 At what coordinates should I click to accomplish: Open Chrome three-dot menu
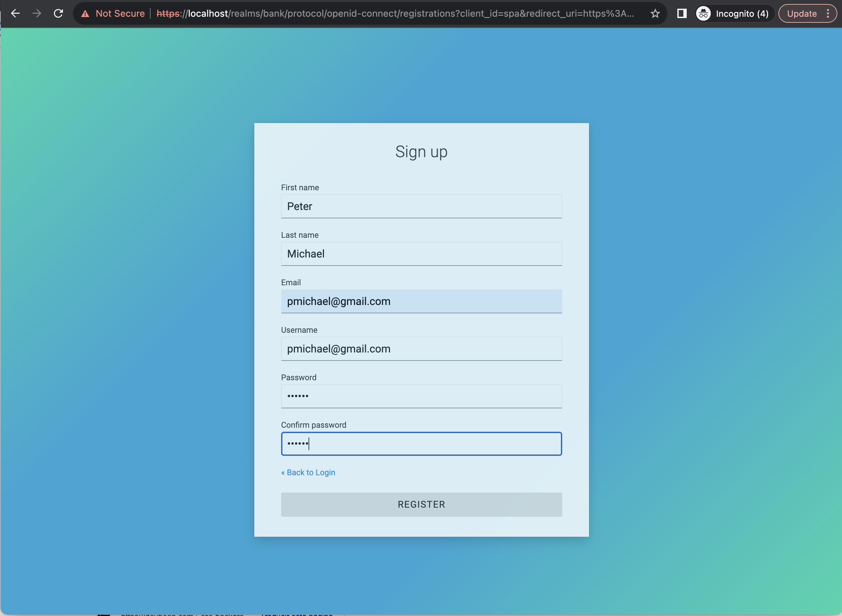click(x=828, y=14)
